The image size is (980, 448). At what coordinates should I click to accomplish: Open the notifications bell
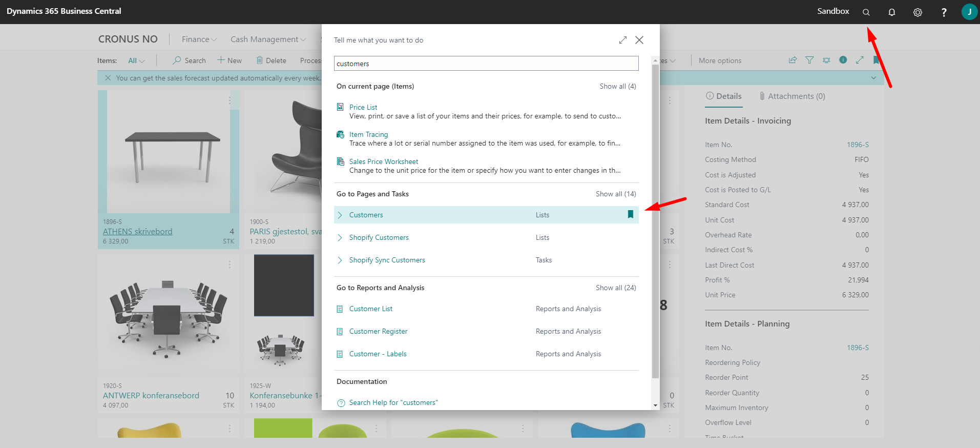click(x=891, y=12)
